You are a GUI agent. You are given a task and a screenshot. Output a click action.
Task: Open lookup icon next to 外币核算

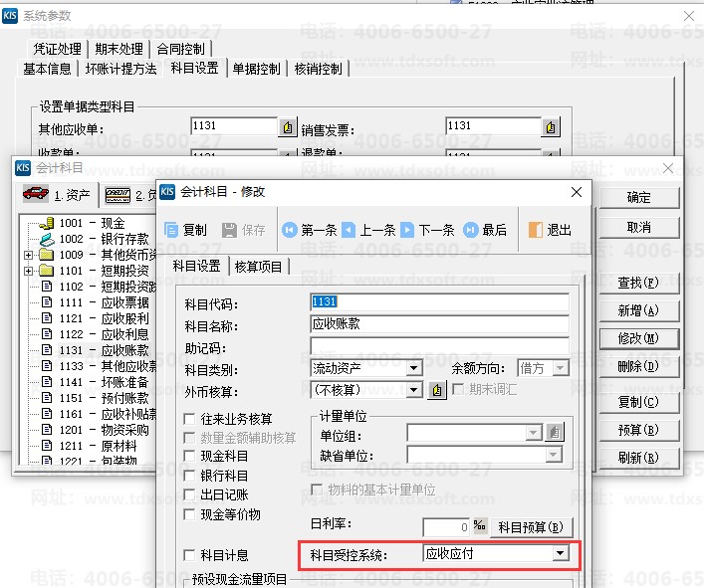click(x=437, y=390)
